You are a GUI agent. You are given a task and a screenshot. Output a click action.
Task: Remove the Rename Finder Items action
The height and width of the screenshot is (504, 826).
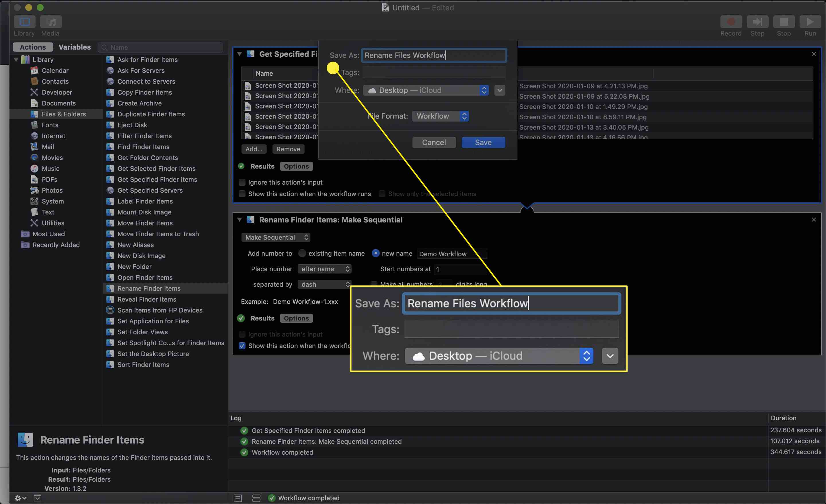pos(814,220)
